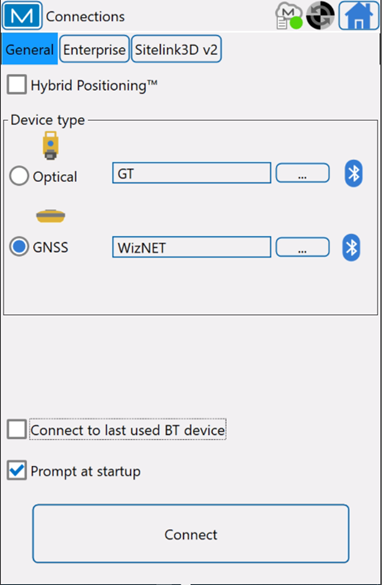Check Connect to last used BT device
The height and width of the screenshot is (585, 382).
(17, 429)
